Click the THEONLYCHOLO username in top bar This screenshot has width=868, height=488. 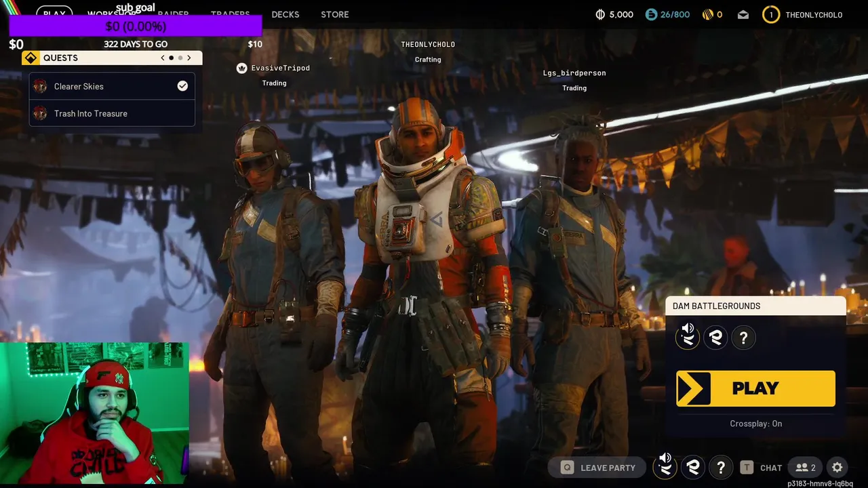[x=814, y=15]
